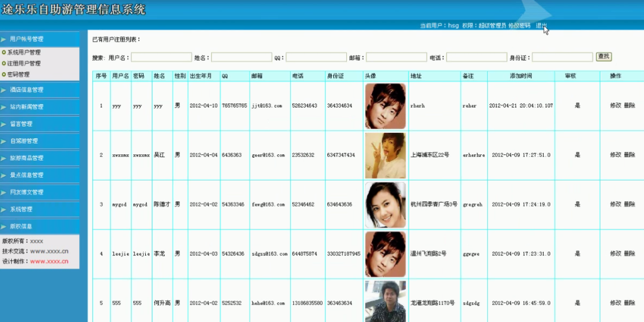
Task: Expand the 酒店信息管理 sidebar section
Action: [x=26, y=90]
